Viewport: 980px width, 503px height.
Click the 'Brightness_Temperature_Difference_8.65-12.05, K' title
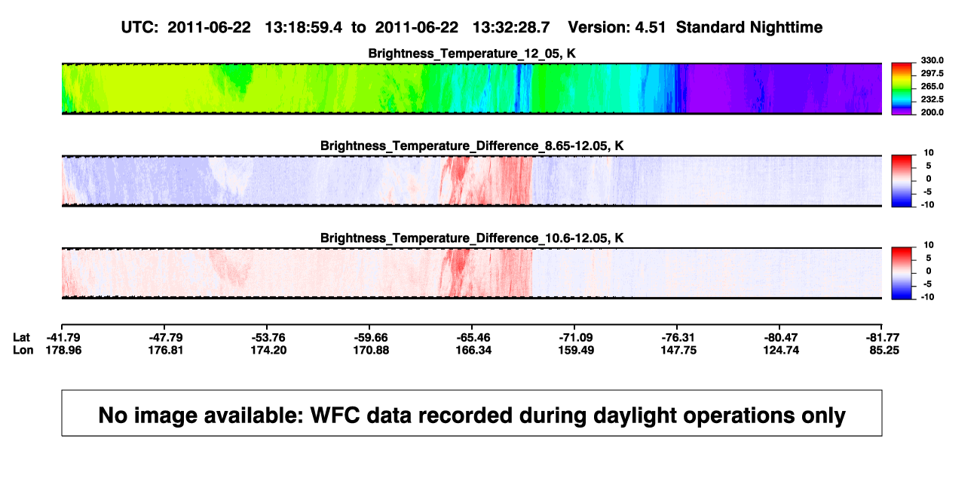coord(472,146)
